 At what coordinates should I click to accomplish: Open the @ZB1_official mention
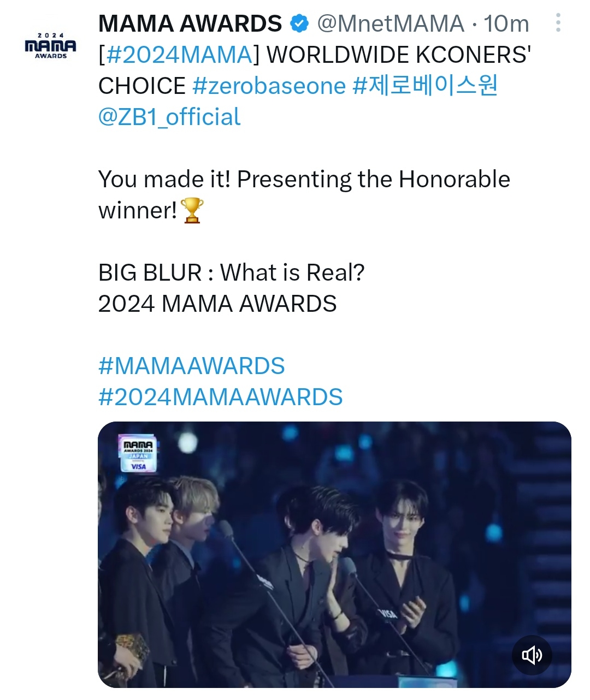coord(169,117)
